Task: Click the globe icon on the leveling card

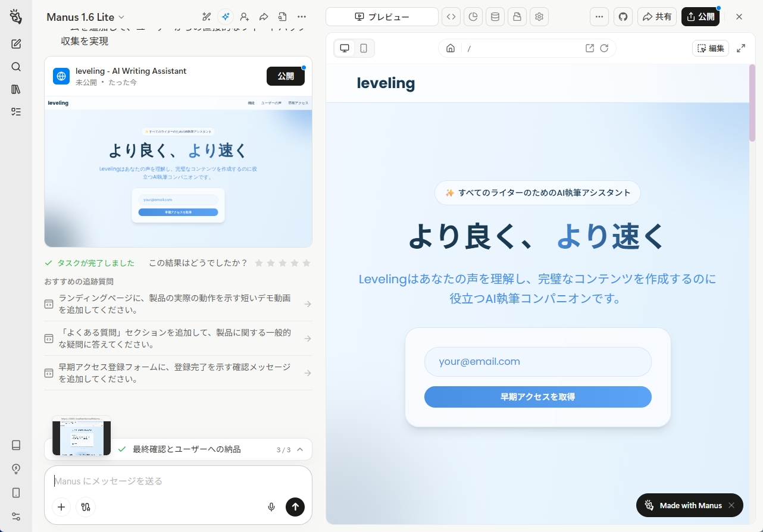Action: pyautogui.click(x=61, y=76)
